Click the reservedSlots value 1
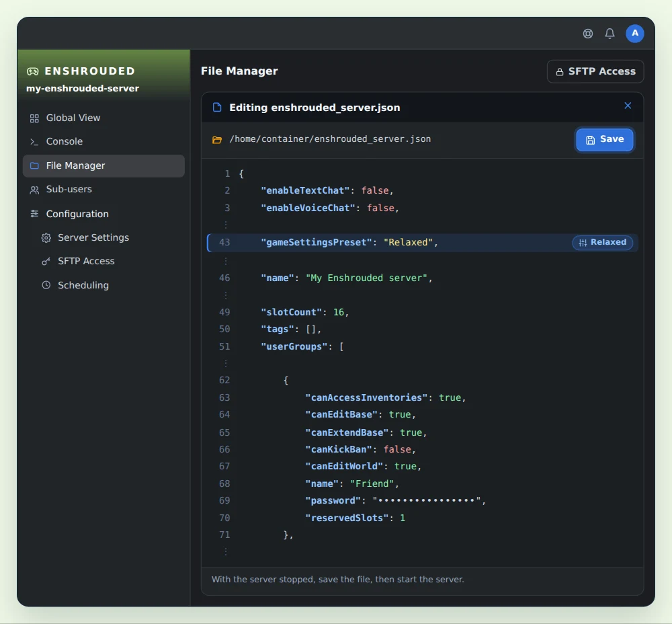This screenshot has height=624, width=672. (403, 518)
